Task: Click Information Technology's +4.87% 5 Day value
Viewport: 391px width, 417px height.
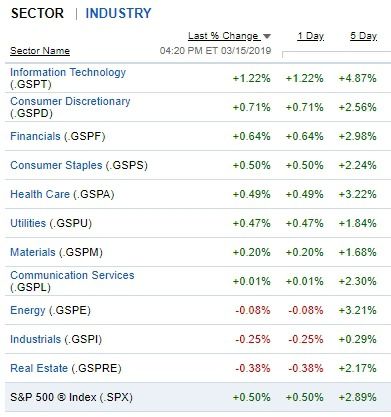Action: click(357, 79)
